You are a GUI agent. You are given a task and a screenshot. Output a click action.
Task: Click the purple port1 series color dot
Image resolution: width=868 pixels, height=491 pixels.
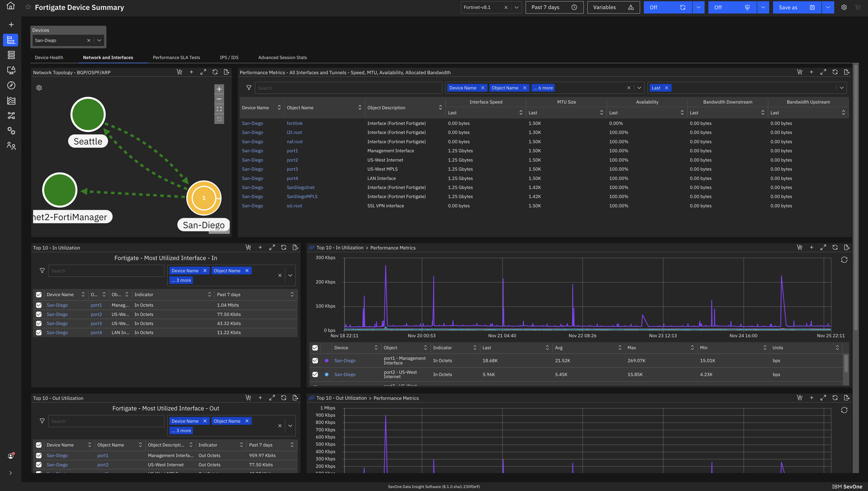(x=326, y=360)
